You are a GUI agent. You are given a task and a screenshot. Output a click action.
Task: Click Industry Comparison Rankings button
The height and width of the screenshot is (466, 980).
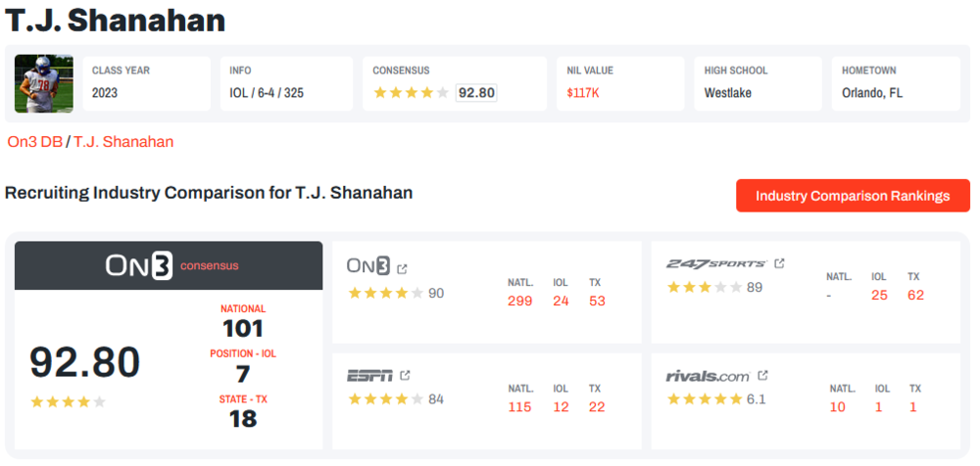point(853,196)
